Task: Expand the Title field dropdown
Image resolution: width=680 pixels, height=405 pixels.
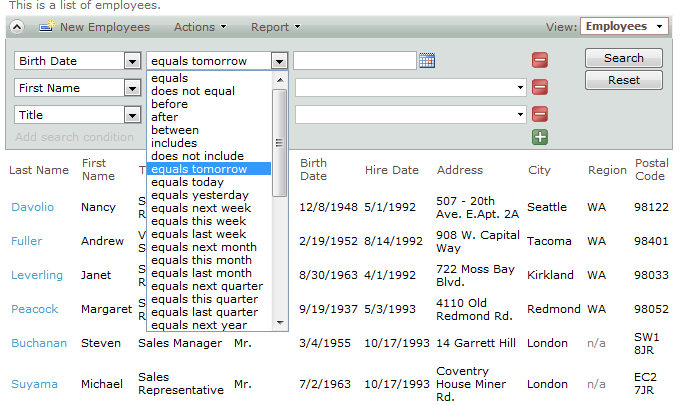Action: click(x=132, y=115)
